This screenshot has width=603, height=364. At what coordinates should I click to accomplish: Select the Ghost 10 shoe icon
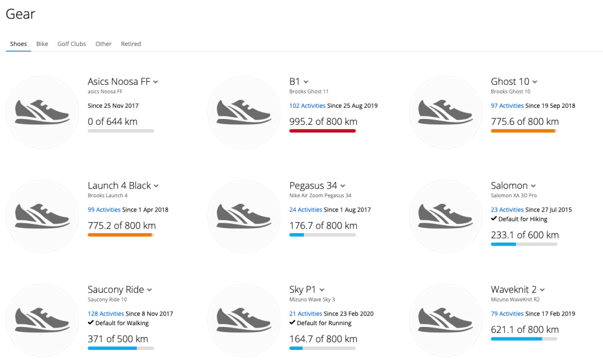445,112
